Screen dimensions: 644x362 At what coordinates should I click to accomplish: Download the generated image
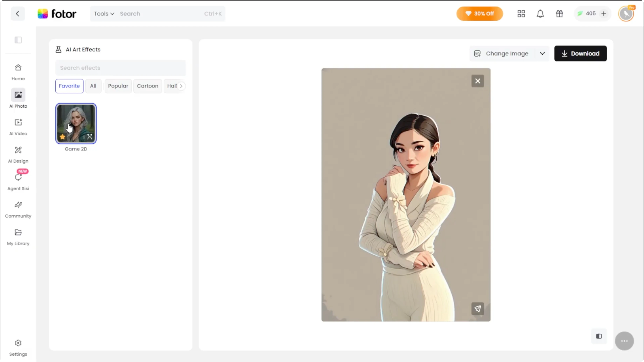tap(580, 54)
